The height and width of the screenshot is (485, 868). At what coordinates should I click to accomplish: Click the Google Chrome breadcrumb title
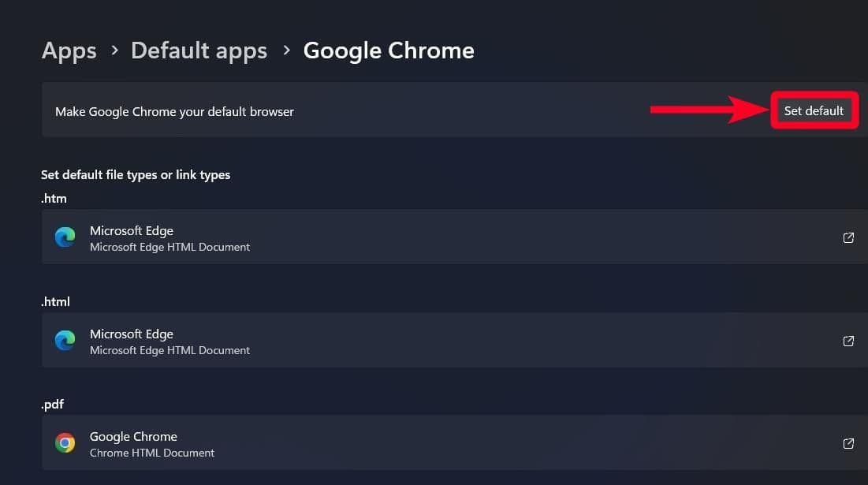(389, 51)
